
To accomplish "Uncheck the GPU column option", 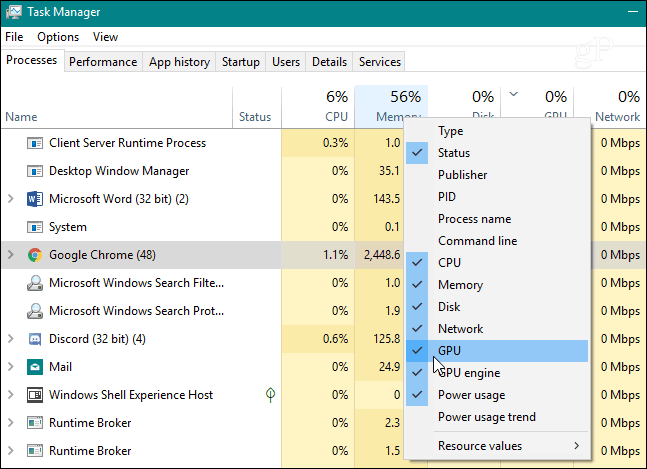I will [497, 351].
